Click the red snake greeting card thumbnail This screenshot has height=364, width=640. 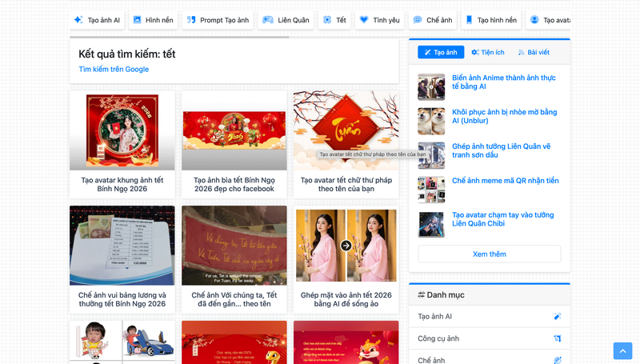(x=234, y=342)
